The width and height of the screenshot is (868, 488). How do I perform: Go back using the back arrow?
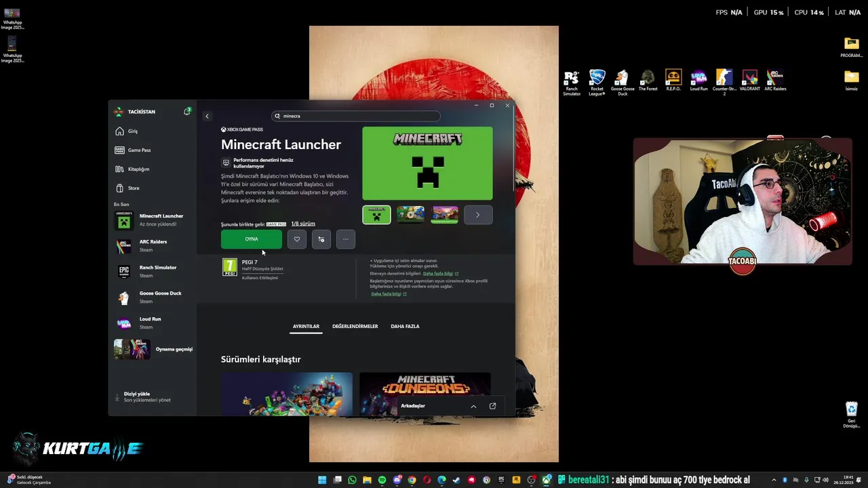pyautogui.click(x=208, y=116)
